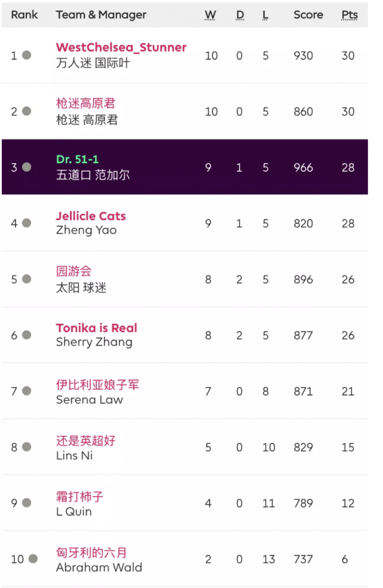The image size is (383, 588).
Task: Click the rank 2 gray status dot
Action: 26,111
